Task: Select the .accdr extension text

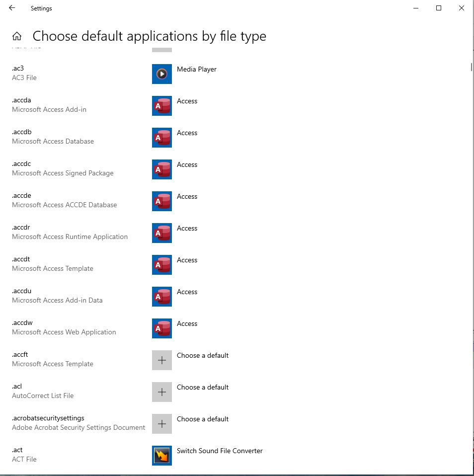Action: tap(21, 228)
